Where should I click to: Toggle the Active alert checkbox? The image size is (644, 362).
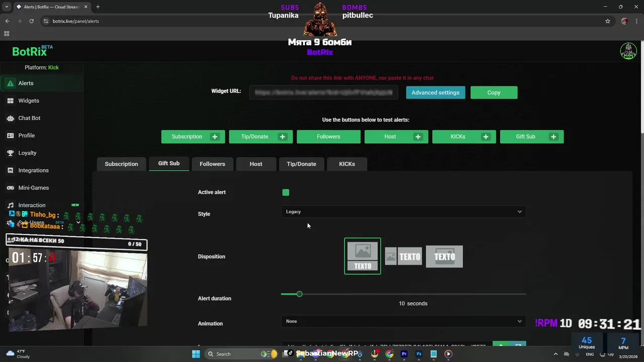click(286, 193)
